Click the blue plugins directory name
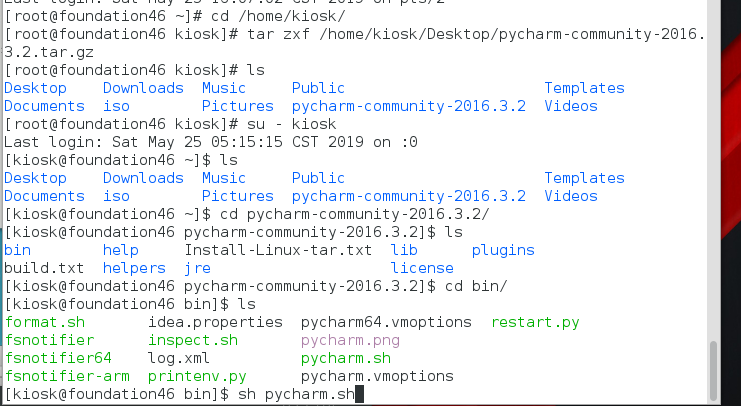 point(503,251)
